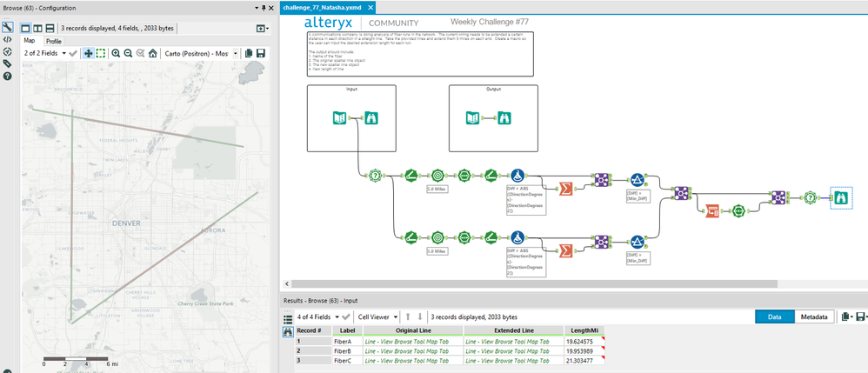Move to next record with down arrow

click(x=419, y=317)
